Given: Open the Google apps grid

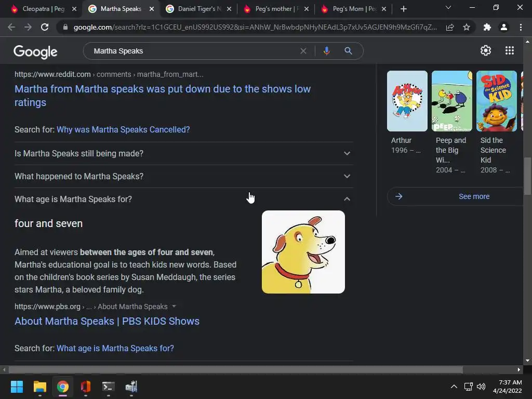Looking at the screenshot, I should point(509,50).
